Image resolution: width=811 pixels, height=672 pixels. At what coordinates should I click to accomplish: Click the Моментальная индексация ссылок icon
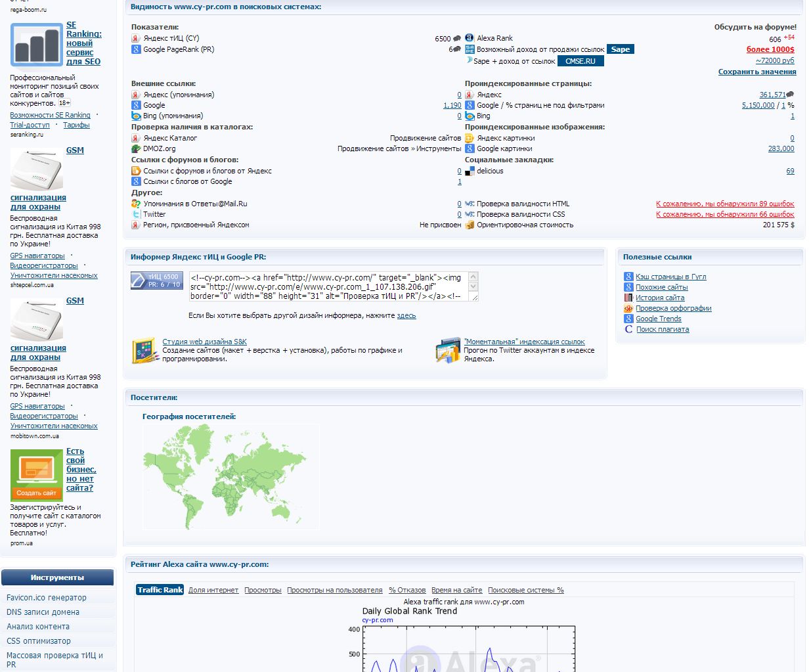pyautogui.click(x=448, y=350)
